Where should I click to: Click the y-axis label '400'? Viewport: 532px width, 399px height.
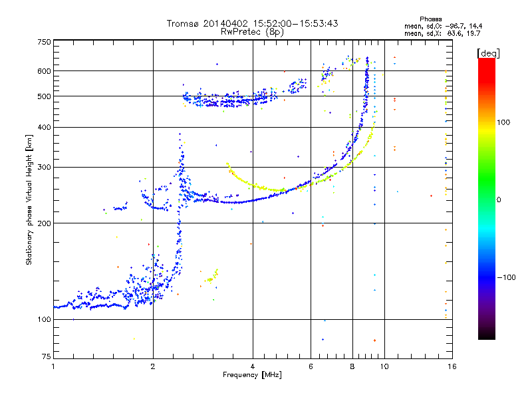(x=44, y=127)
